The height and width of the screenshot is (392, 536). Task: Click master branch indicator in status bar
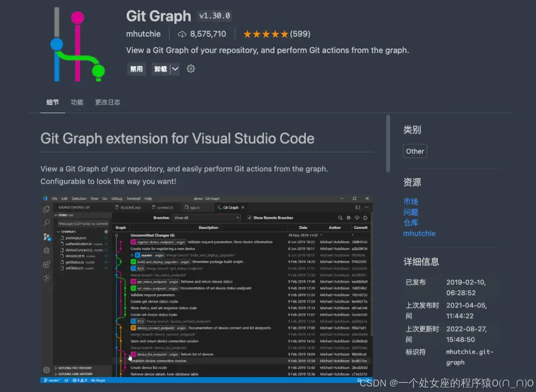[52, 380]
